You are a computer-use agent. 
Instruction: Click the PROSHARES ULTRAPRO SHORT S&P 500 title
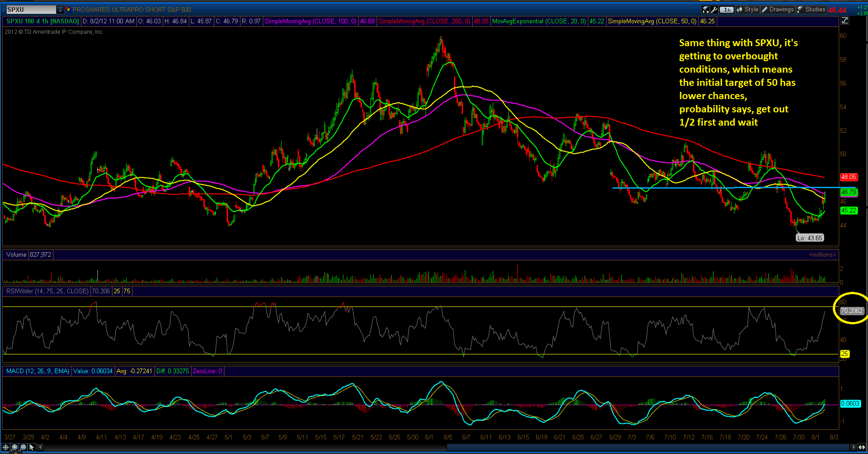click(132, 10)
